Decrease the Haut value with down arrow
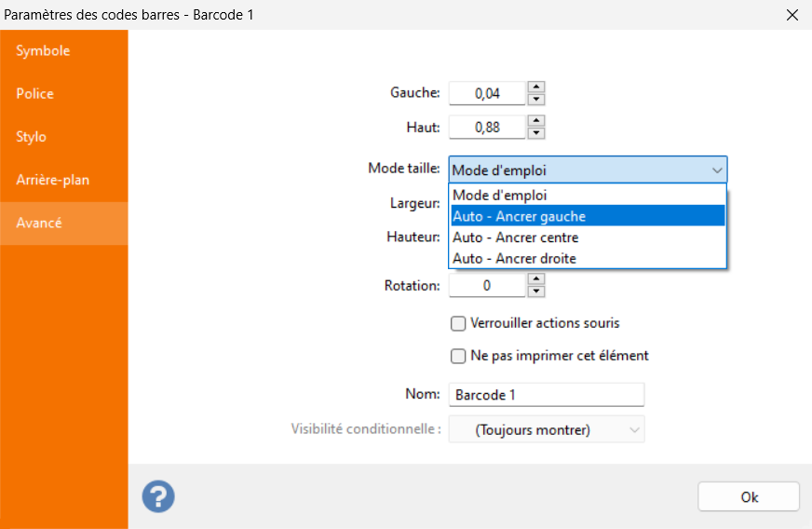812x529 pixels. pyautogui.click(x=536, y=133)
